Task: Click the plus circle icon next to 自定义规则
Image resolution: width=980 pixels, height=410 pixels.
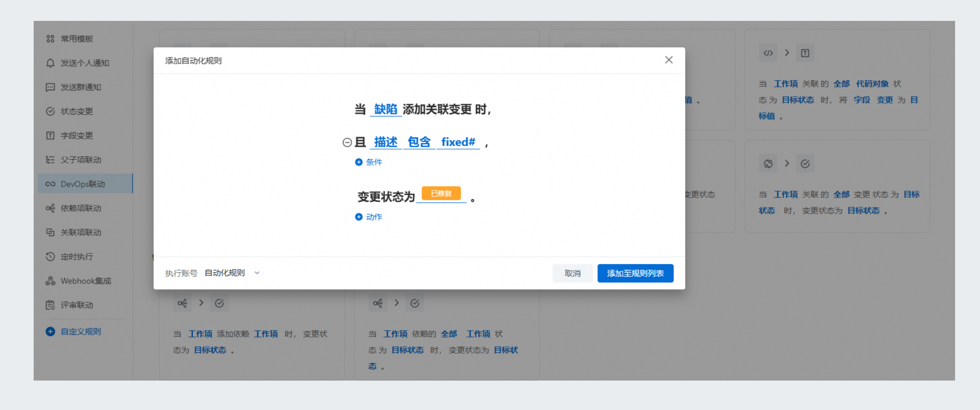Action: (x=50, y=332)
